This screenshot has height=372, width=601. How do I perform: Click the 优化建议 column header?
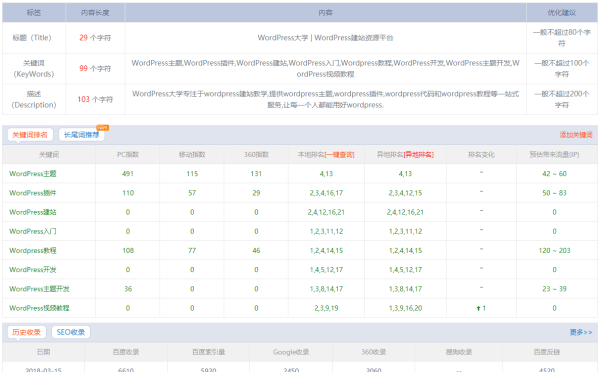click(562, 13)
